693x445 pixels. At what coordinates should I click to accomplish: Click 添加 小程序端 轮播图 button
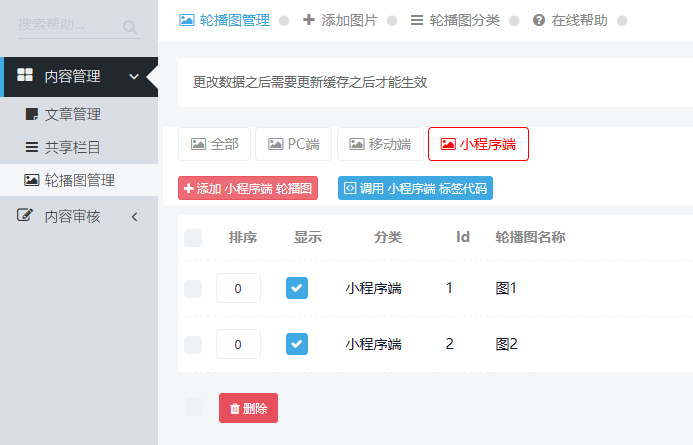(x=248, y=188)
